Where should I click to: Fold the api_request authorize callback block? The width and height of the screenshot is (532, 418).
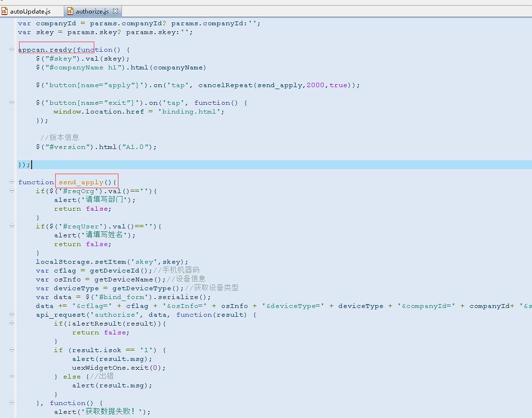tap(12, 314)
